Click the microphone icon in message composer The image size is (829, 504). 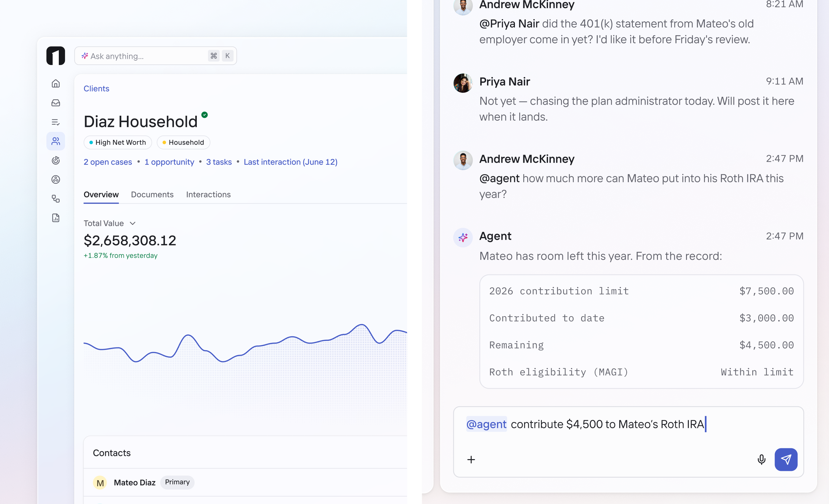[761, 459]
